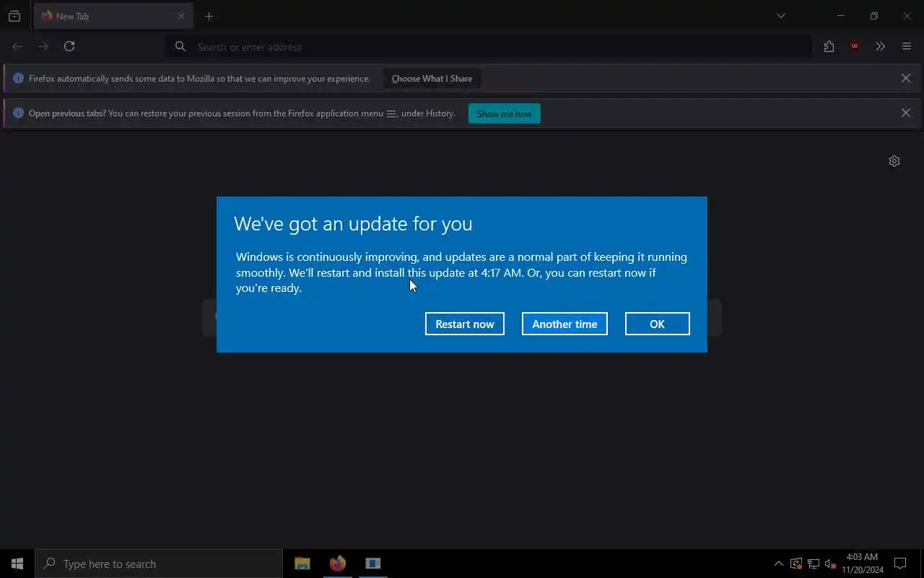Click the blue window app taskbar icon
The height and width of the screenshot is (578, 924).
pos(373,564)
